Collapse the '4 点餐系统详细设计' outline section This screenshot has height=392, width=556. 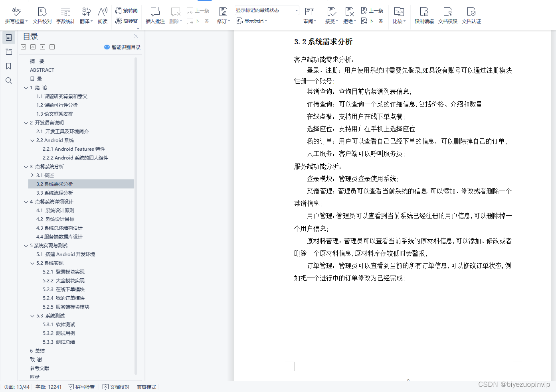[26, 202]
